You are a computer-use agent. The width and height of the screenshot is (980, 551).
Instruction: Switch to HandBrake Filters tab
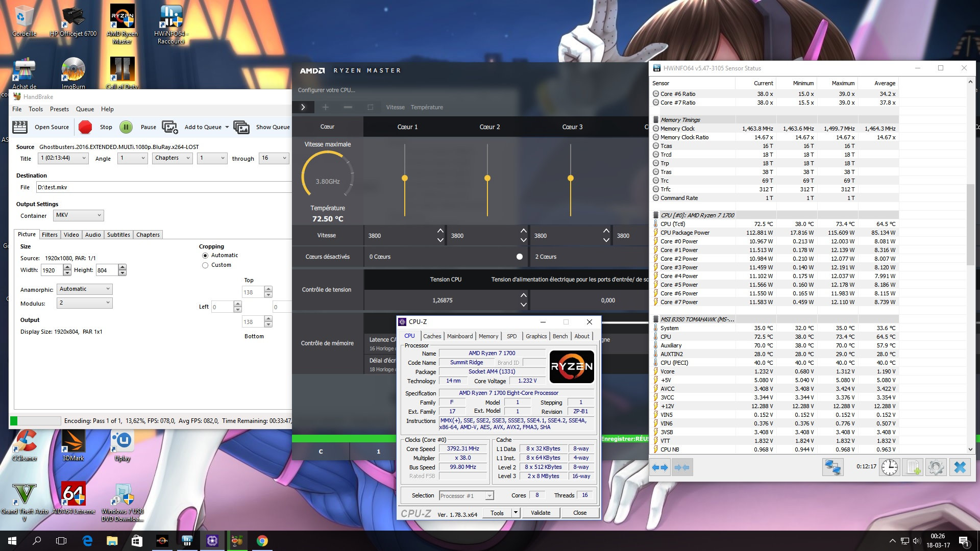pos(50,235)
